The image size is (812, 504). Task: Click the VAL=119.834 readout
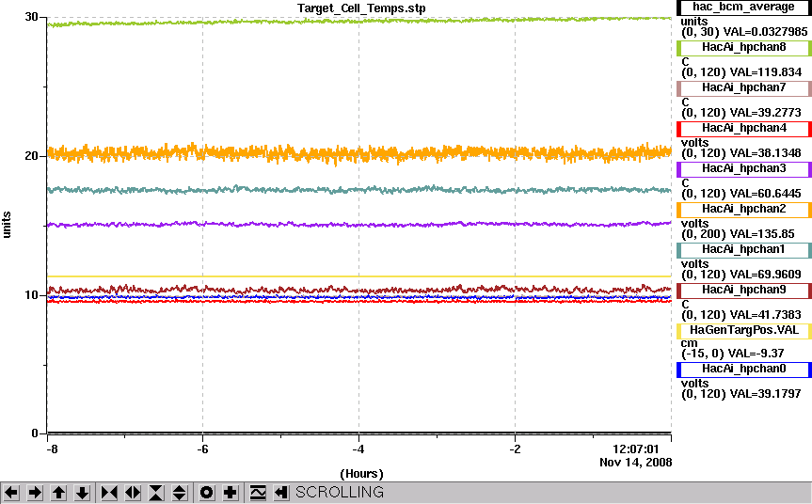[764, 72]
